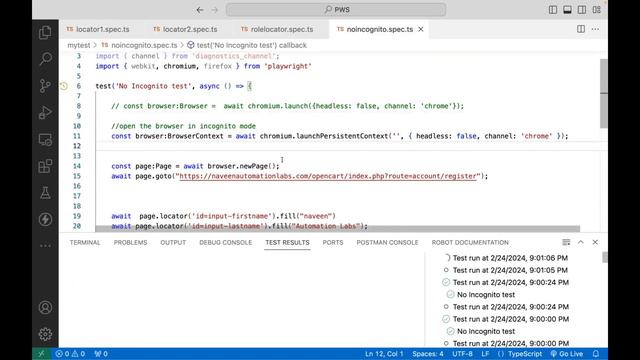Open editor More Actions menu

[596, 29]
